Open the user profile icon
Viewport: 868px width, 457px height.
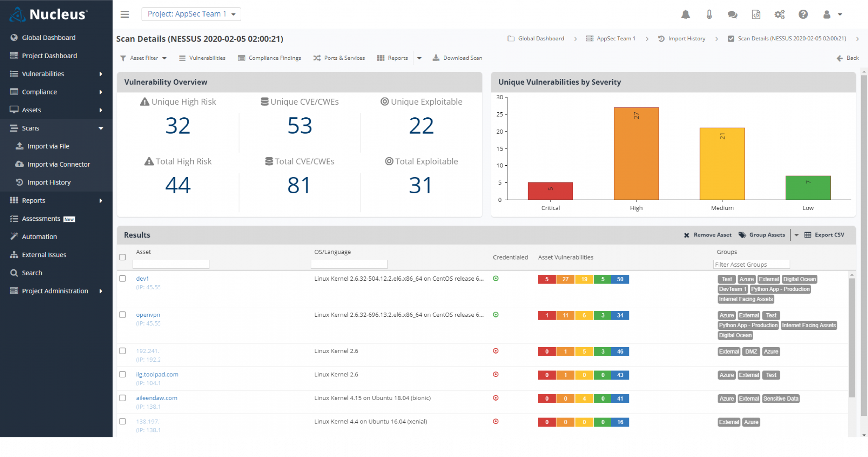(827, 14)
